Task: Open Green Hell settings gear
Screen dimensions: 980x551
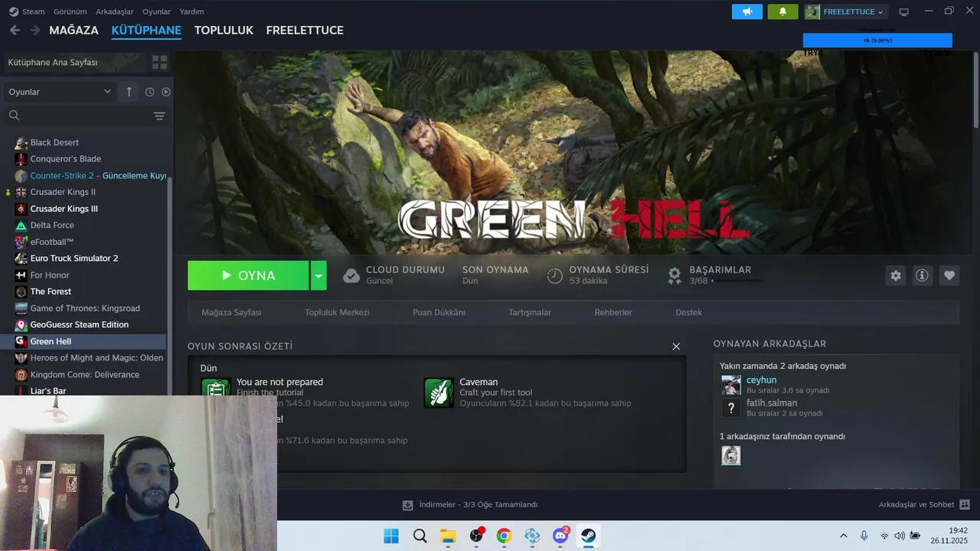Action: point(896,275)
